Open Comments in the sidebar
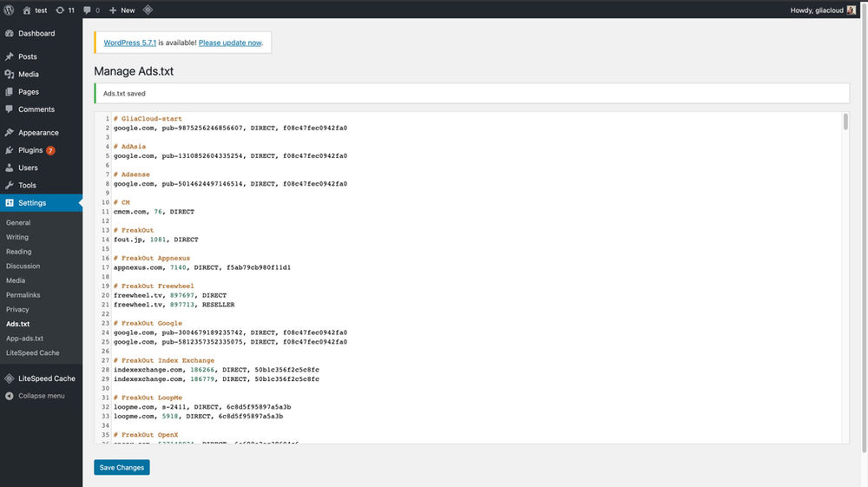This screenshot has width=868, height=487. pos(36,109)
